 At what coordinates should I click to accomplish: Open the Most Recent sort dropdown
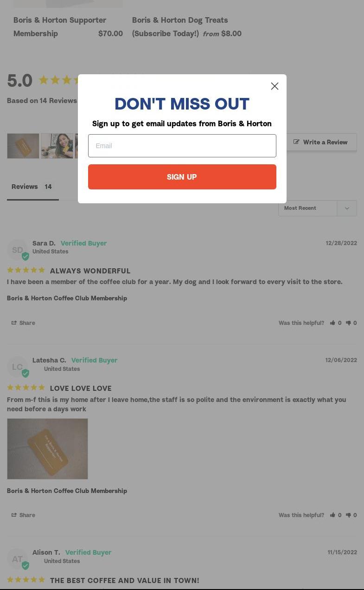(317, 208)
